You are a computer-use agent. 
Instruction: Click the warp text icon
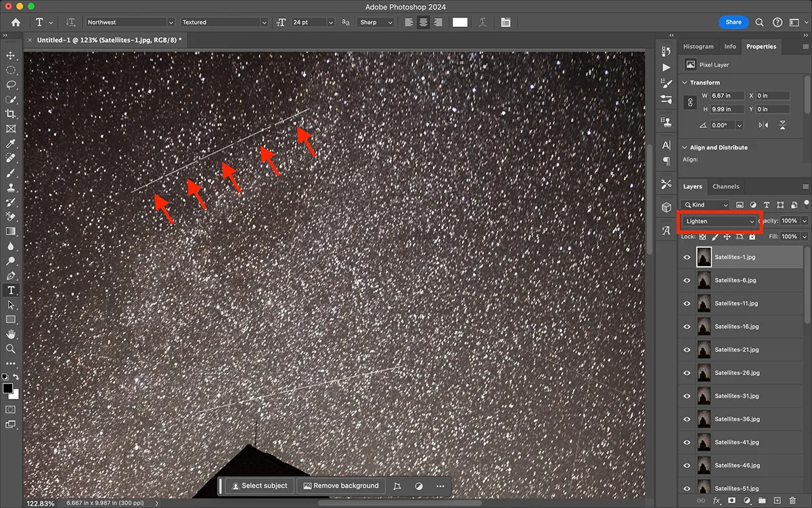482,22
